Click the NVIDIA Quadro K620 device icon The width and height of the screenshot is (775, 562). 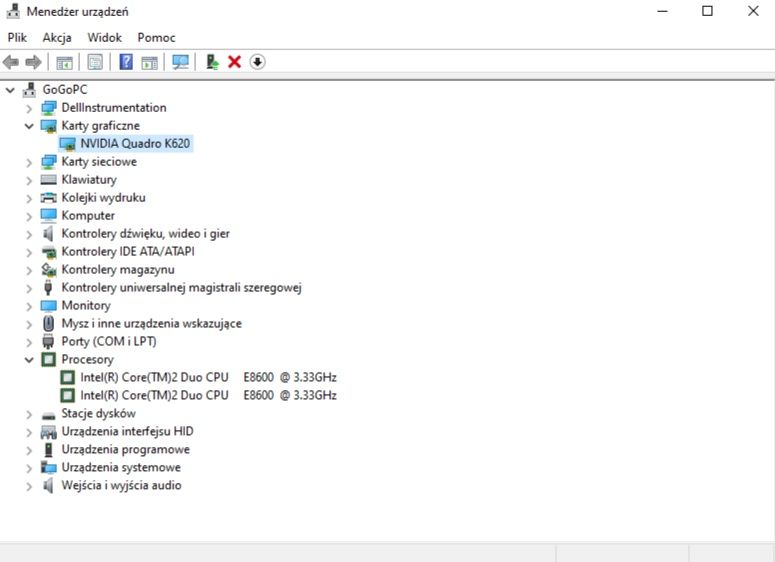click(x=67, y=144)
